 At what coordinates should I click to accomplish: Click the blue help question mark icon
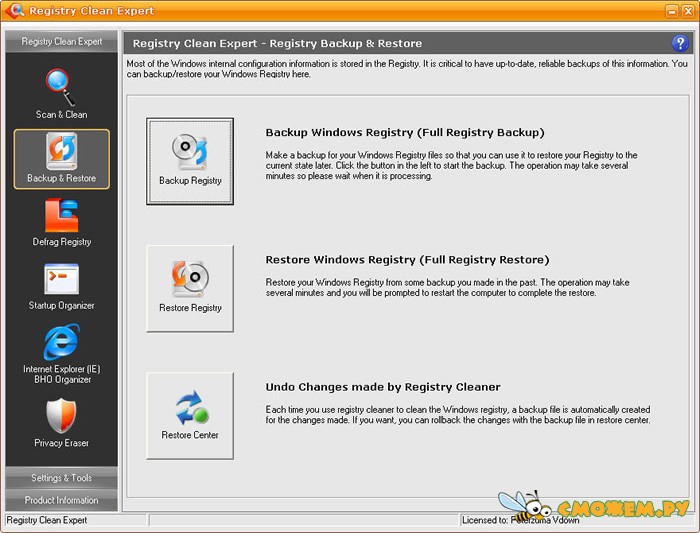tap(680, 43)
